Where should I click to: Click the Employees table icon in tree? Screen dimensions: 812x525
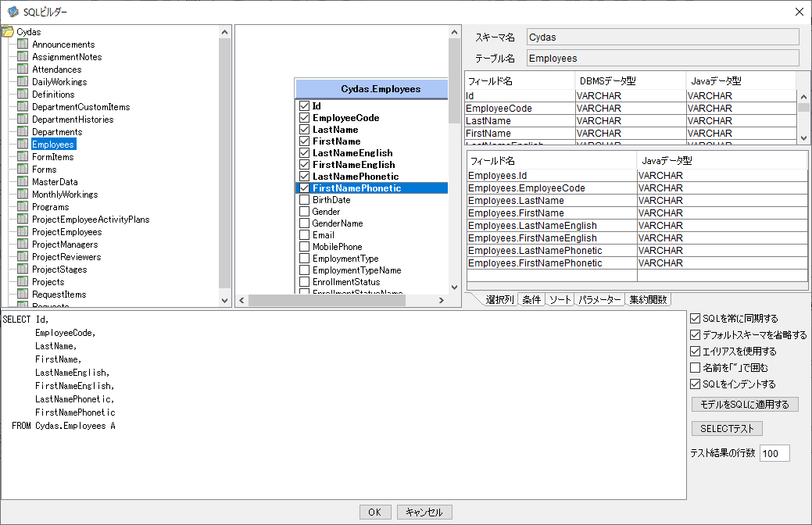tap(23, 144)
